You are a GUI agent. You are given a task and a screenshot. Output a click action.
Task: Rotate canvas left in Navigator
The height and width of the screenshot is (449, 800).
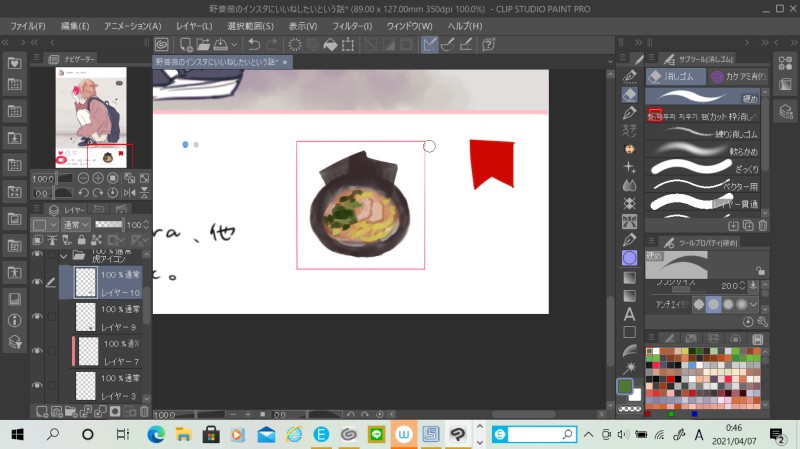coord(83,193)
